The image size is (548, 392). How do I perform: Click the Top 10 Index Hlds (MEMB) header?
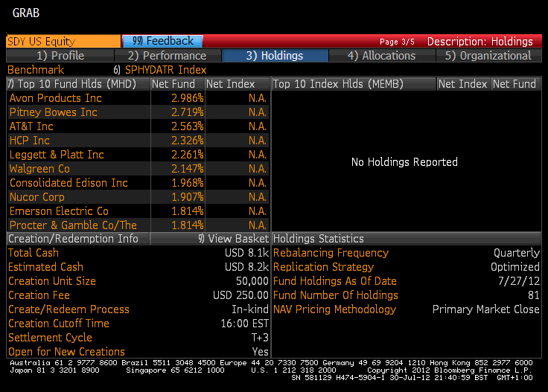coord(354,84)
